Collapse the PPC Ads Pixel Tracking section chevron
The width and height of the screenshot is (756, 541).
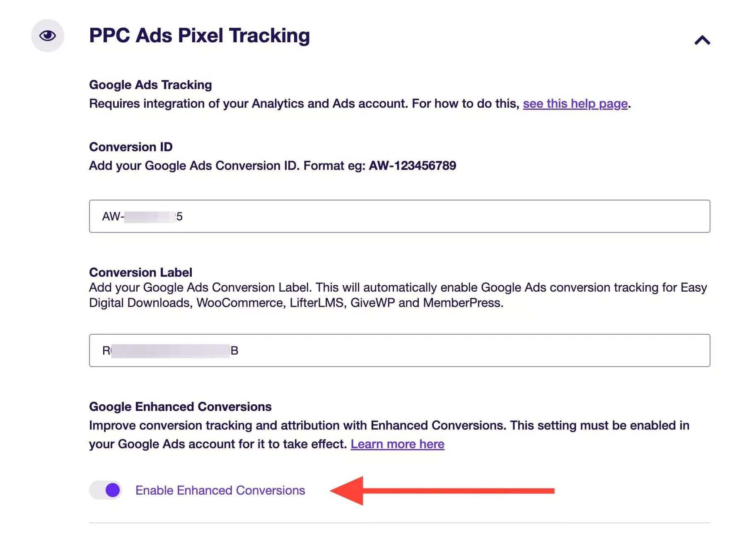pos(702,40)
